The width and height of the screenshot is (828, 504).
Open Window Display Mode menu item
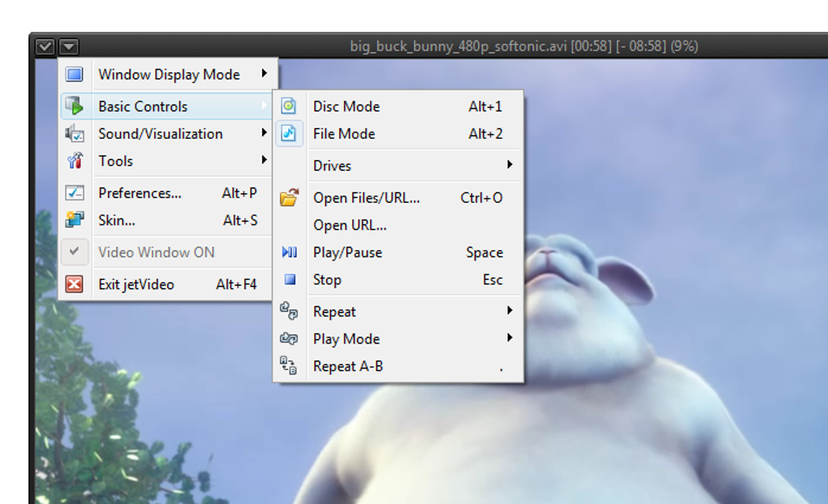169,75
